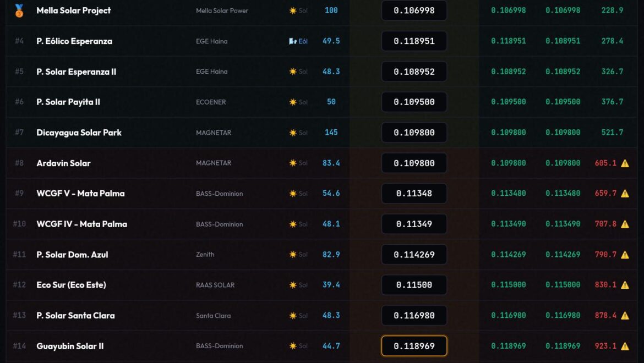The height and width of the screenshot is (363, 644).
Task: Click the sun icon in P. Solar Santa Clara row
Action: pos(293,316)
